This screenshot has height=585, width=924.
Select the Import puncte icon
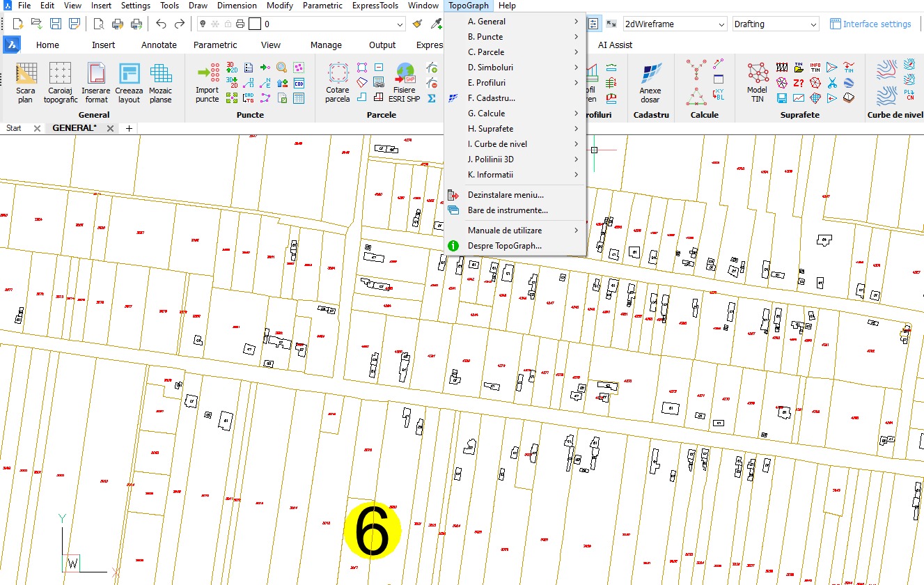click(x=207, y=82)
